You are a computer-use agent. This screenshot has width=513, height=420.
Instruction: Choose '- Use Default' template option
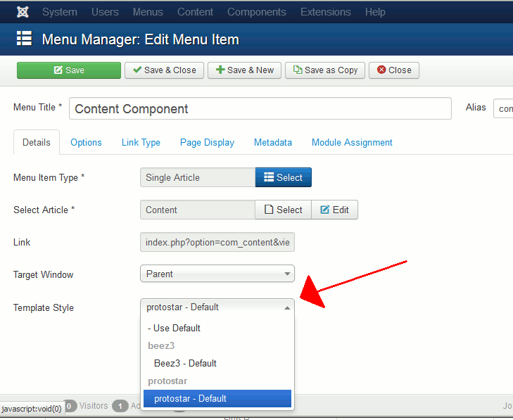(174, 329)
